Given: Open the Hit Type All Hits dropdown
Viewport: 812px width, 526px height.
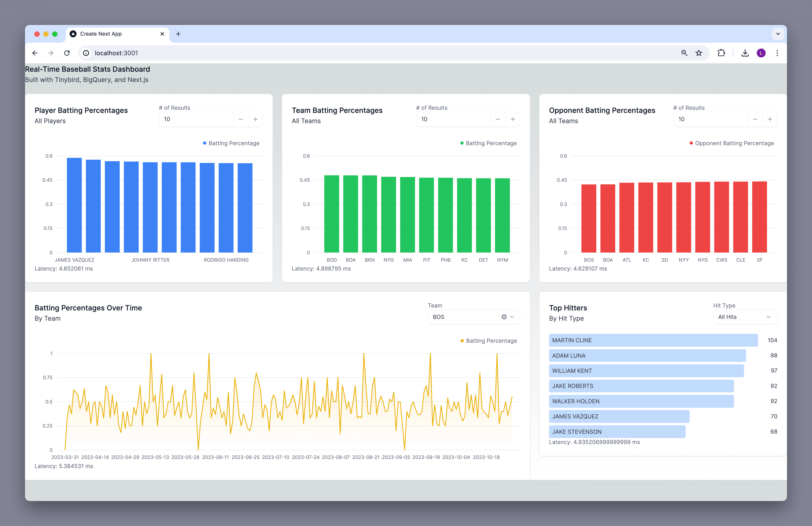Looking at the screenshot, I should click(745, 317).
